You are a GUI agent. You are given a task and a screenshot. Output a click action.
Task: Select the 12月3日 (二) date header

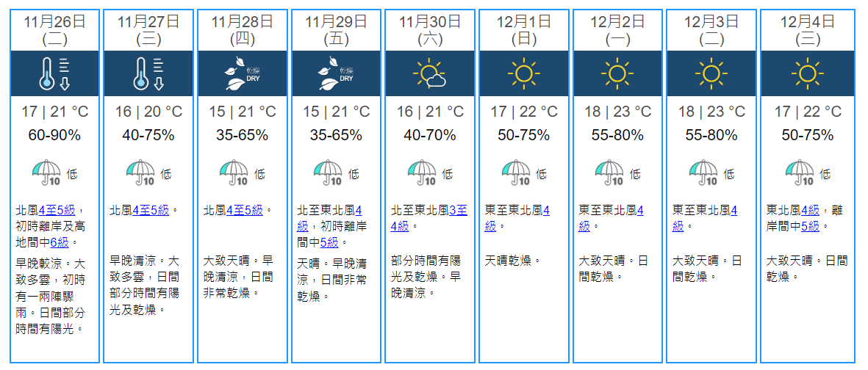coord(711,29)
